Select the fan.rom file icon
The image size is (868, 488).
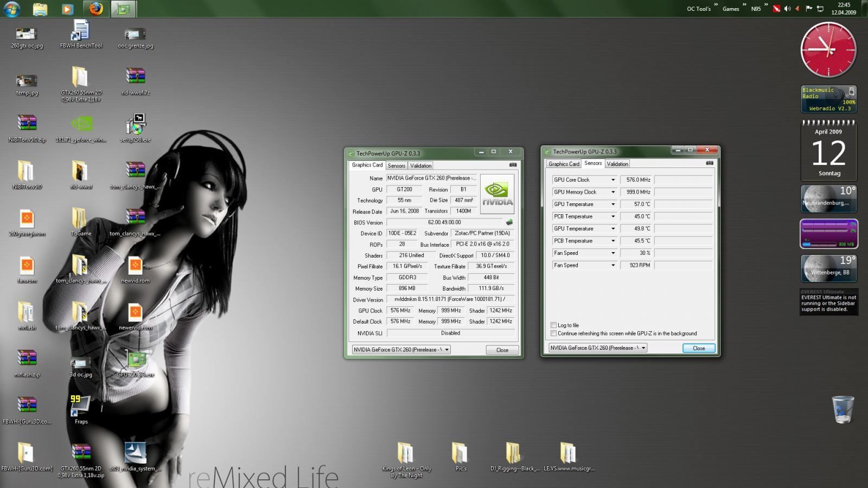27,269
